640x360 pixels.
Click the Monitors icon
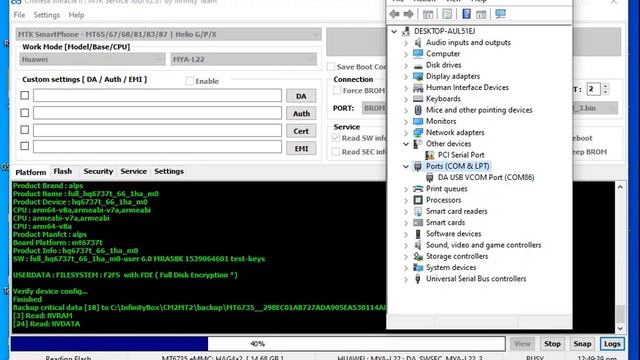(418, 121)
